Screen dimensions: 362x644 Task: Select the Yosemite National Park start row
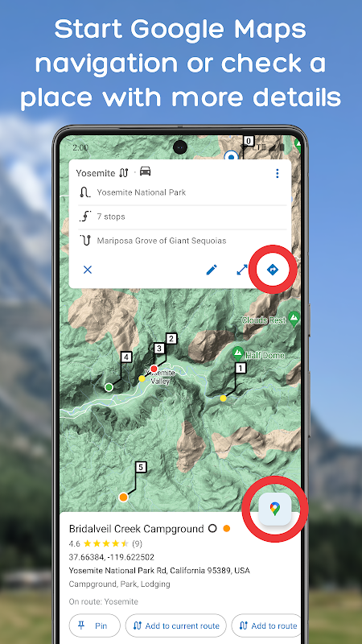[183, 192]
